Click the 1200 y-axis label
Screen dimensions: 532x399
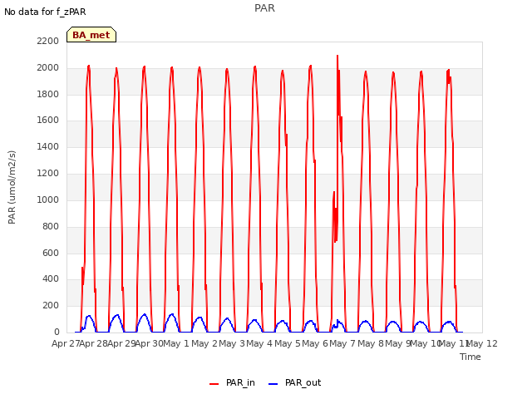pos(48,173)
